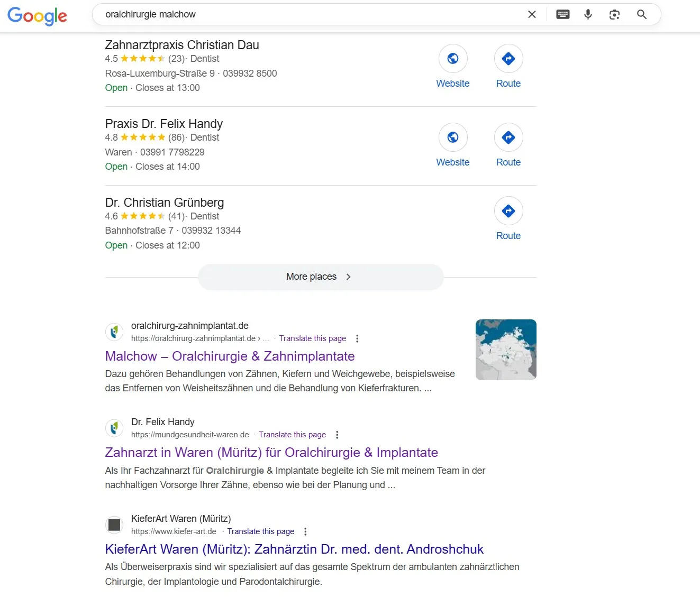Open options menu for mundgesundheit-waren.de result
This screenshot has width=700, height=597.
coord(337,435)
